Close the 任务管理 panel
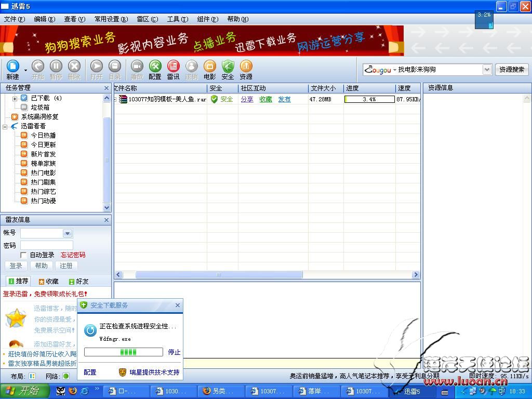 [x=107, y=88]
